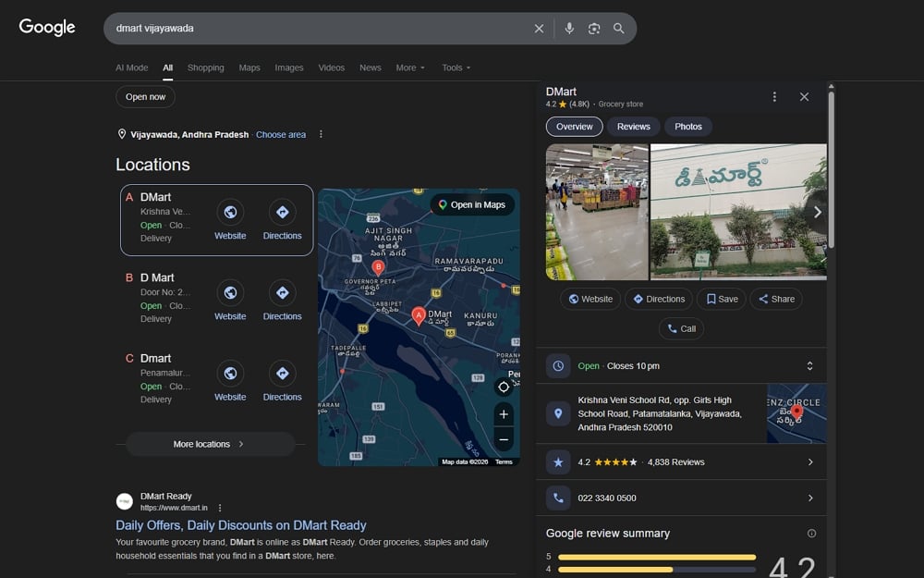The image size is (924, 578).
Task: Select the Photos tab in DMart panel
Action: pos(688,126)
